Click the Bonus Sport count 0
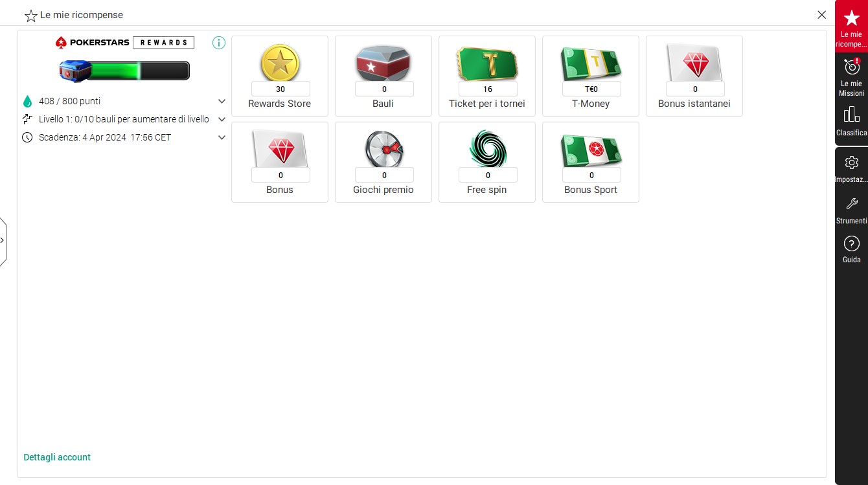 (x=591, y=175)
